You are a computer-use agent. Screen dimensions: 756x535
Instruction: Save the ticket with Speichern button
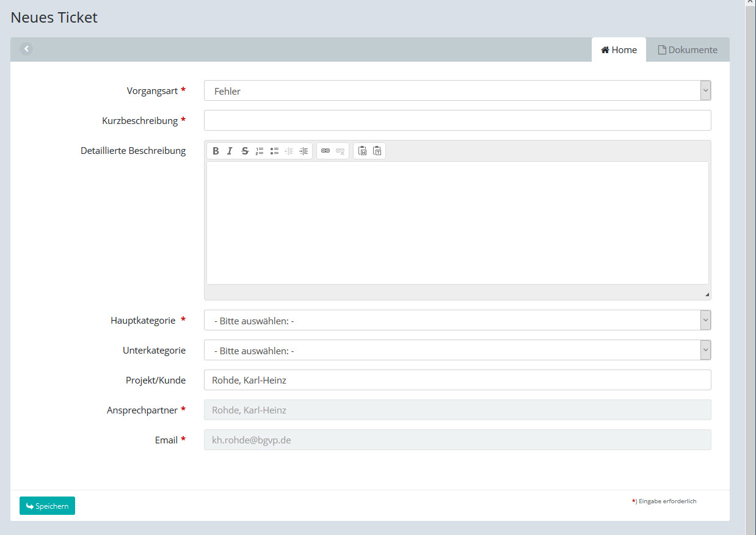47,506
